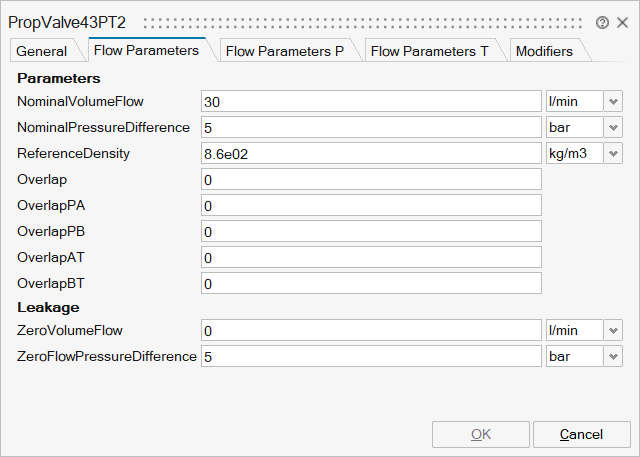Open the Flow Parameters P tab
Image resolution: width=640 pixels, height=457 pixels.
pos(284,51)
